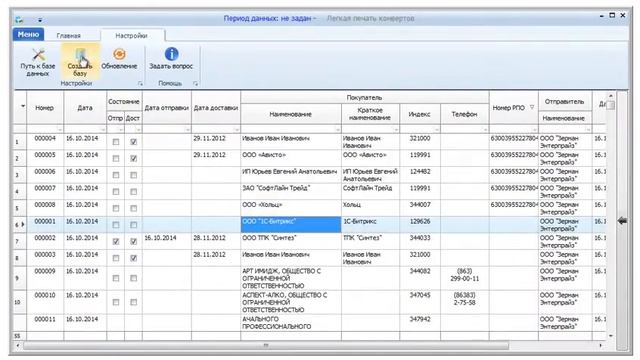Screen dimensions: 640x360
Task: Click the horizontal scrollbar right arrow
Action: pos(600,346)
